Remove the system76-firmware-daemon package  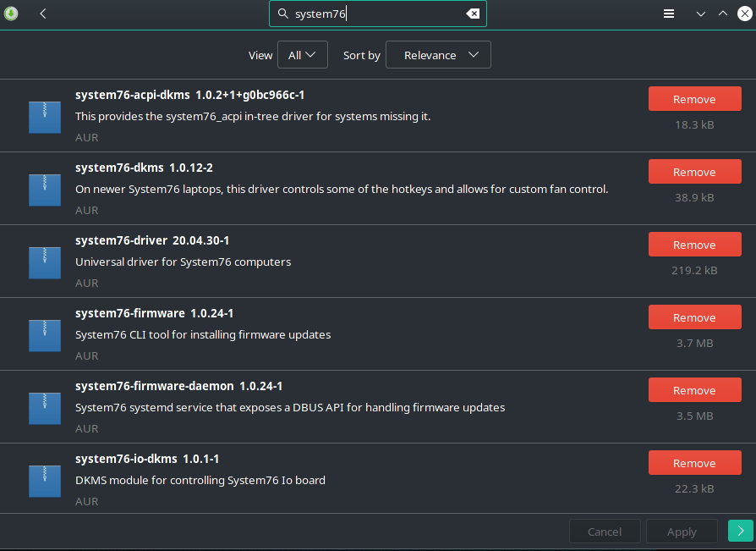(694, 390)
